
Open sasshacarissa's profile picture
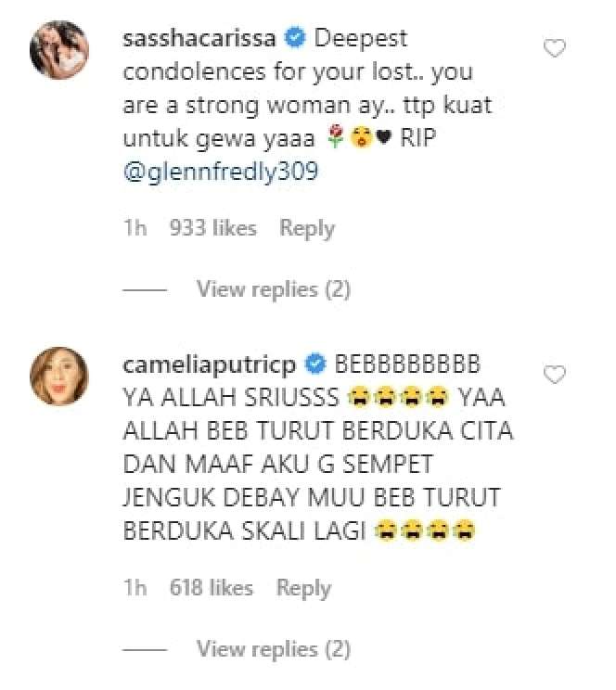click(x=59, y=50)
